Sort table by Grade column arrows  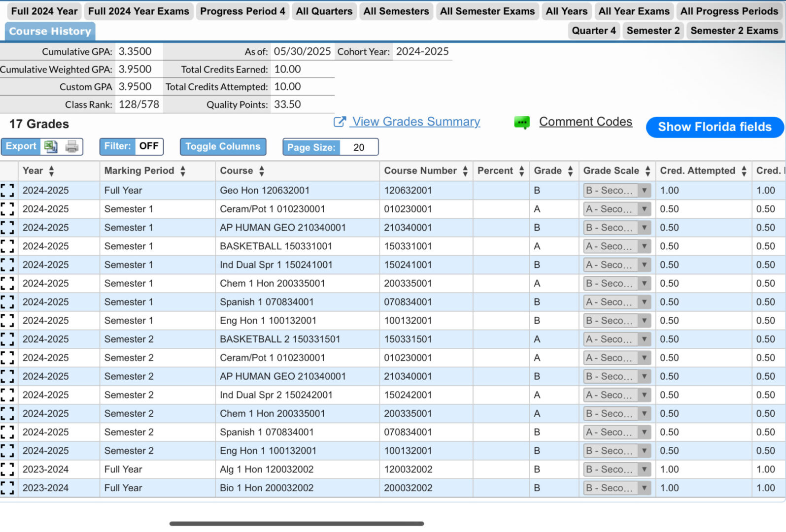[570, 171]
